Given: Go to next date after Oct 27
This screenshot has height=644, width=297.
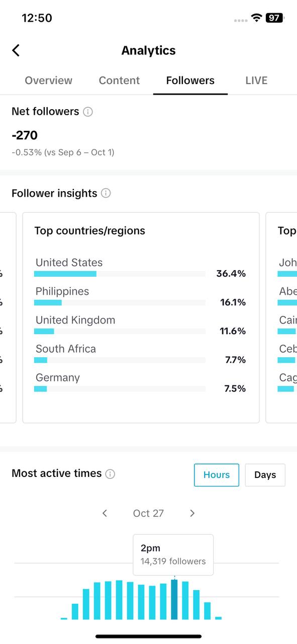Looking at the screenshot, I should (192, 513).
